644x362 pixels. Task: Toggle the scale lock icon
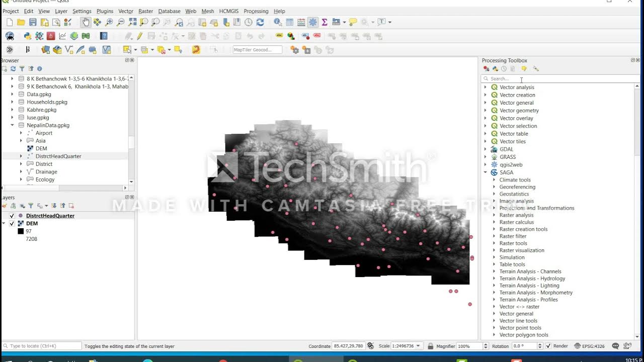point(430,346)
